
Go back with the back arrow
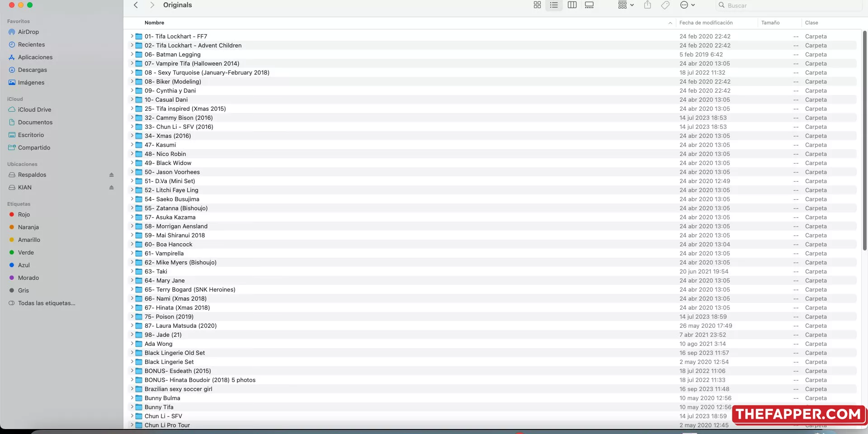[136, 5]
